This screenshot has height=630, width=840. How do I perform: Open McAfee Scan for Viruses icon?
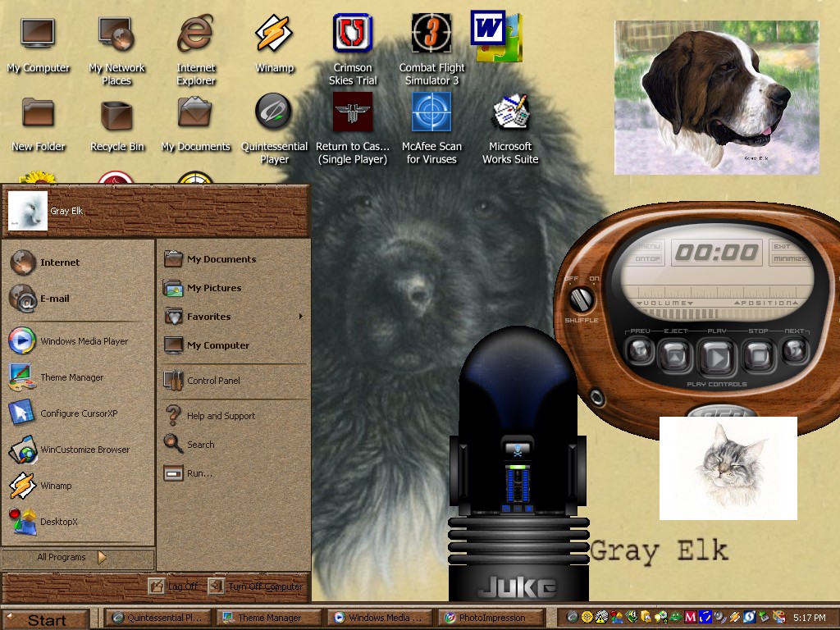[x=431, y=128]
